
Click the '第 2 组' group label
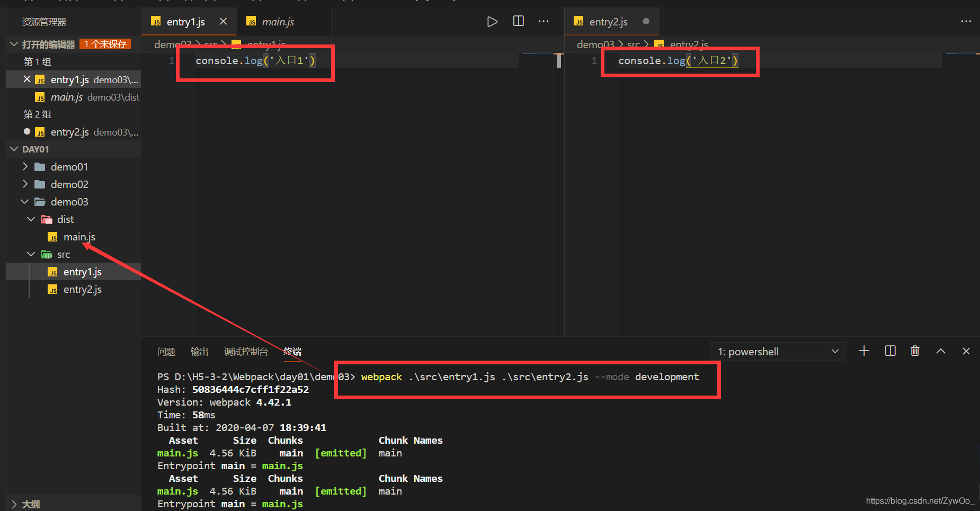37,114
